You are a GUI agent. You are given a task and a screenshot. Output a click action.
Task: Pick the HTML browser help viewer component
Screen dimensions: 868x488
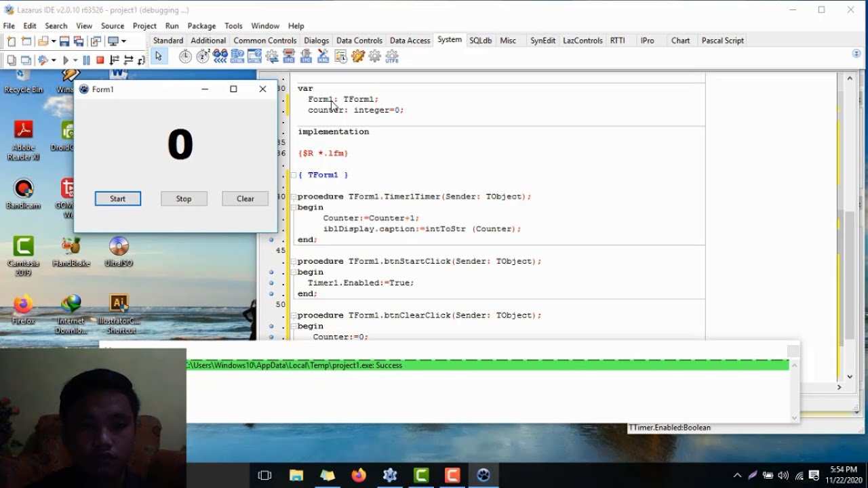point(254,57)
